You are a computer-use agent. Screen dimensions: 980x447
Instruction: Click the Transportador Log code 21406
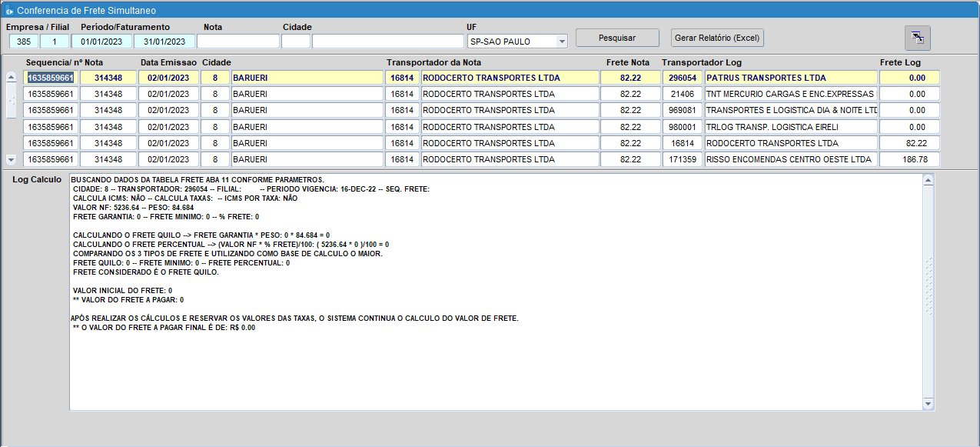[x=683, y=94]
